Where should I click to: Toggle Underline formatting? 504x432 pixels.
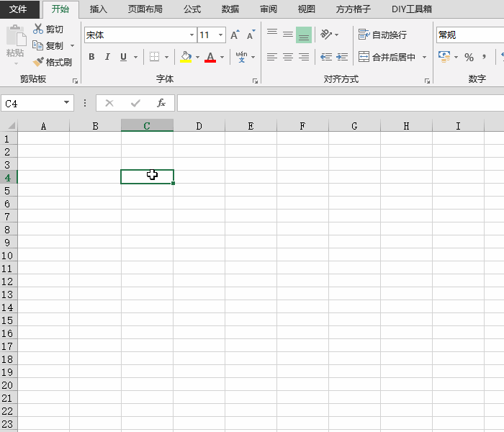point(123,57)
